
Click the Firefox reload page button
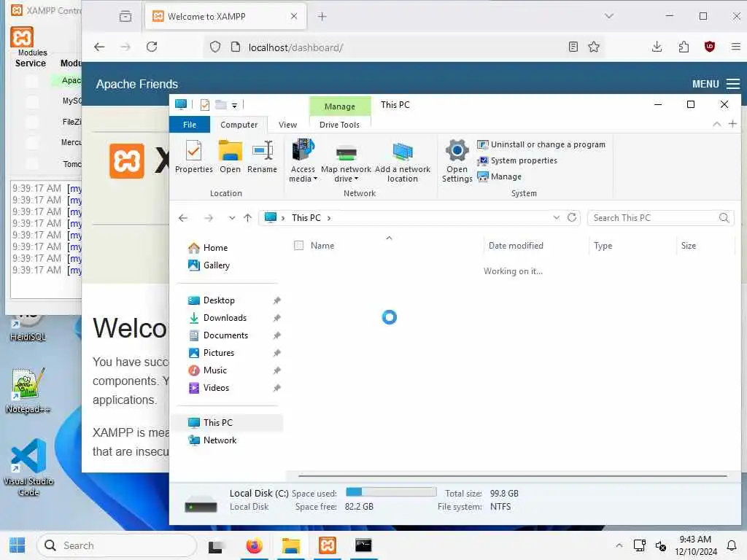click(x=152, y=47)
